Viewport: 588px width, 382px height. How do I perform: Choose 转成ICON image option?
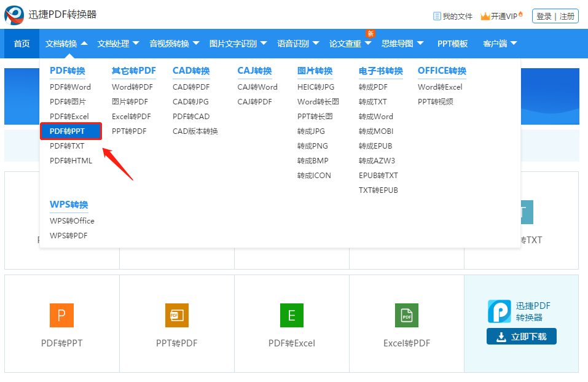[x=314, y=176]
